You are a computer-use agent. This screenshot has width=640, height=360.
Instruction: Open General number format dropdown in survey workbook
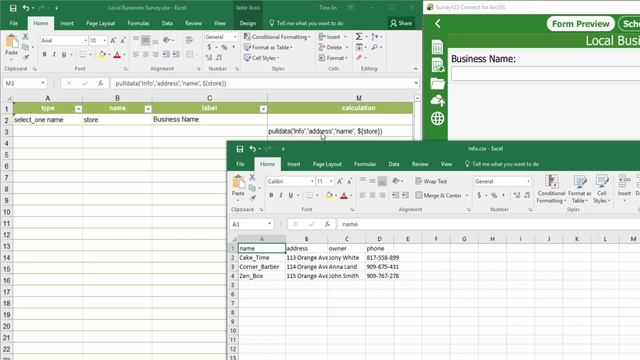tap(235, 37)
